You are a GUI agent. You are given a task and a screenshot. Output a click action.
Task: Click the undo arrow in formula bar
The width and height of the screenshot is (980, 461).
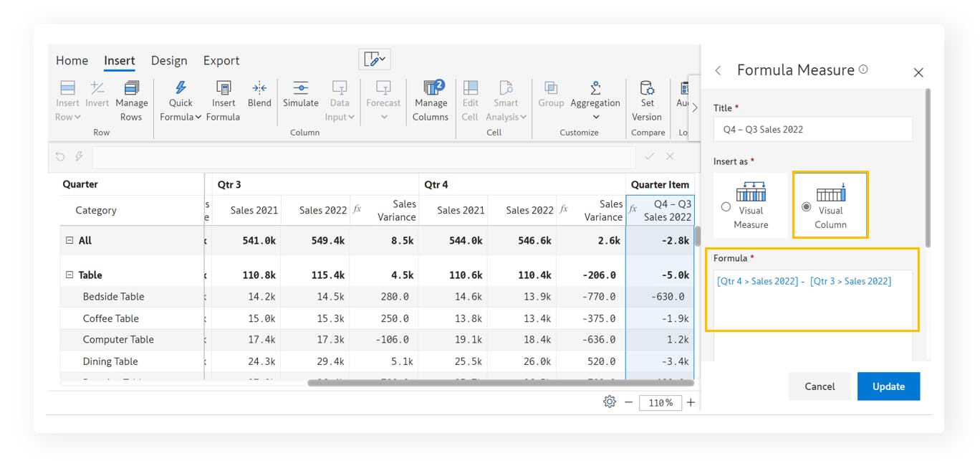pyautogui.click(x=60, y=156)
